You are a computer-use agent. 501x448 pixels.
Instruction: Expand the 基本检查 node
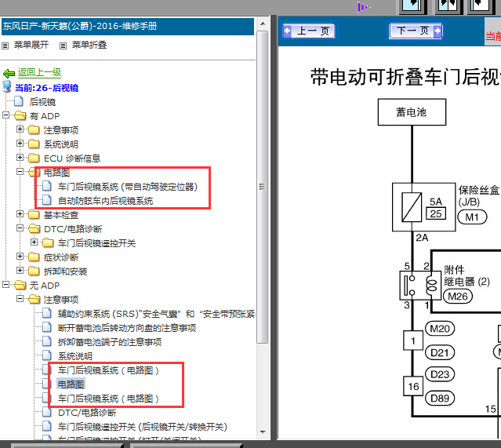[x=20, y=213]
